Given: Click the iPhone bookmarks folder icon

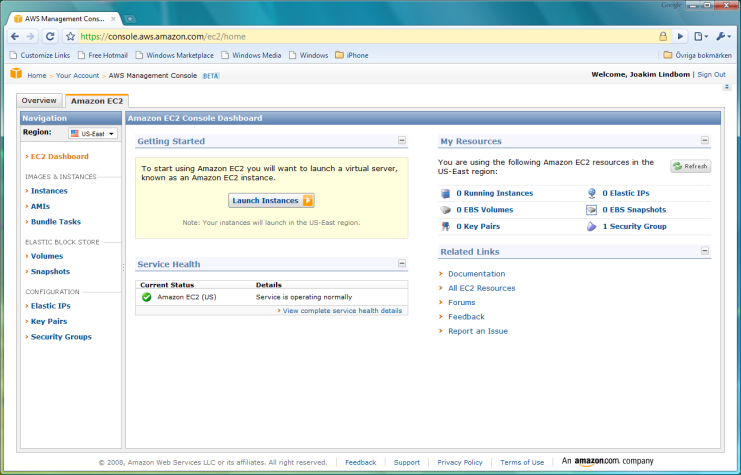Looking at the screenshot, I should click(339, 55).
